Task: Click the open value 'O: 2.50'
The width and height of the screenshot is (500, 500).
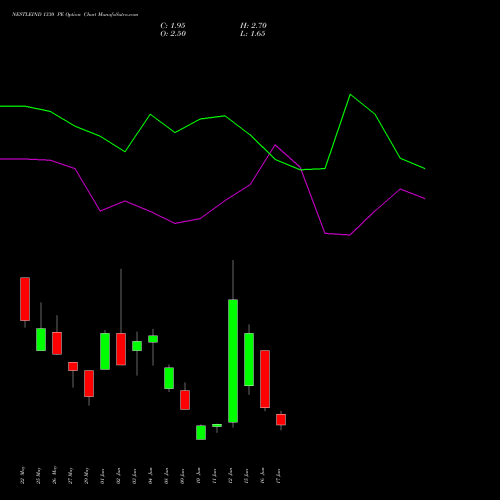Action: point(173,34)
